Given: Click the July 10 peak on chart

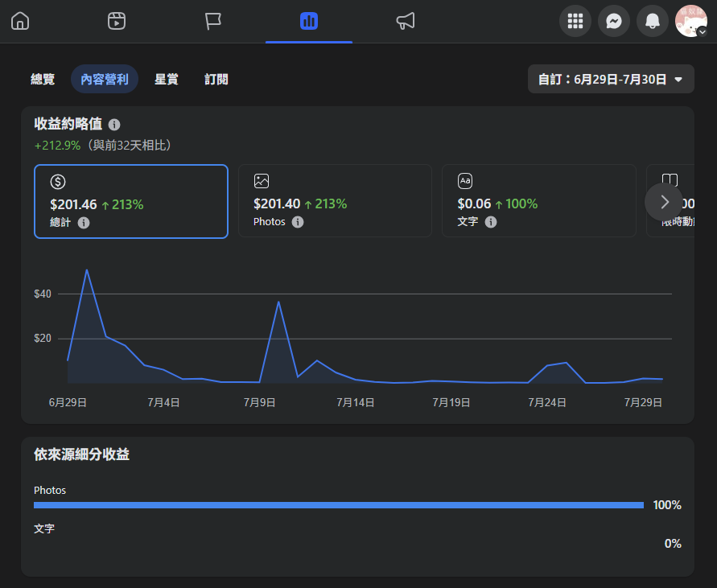Looking at the screenshot, I should click(x=278, y=302).
